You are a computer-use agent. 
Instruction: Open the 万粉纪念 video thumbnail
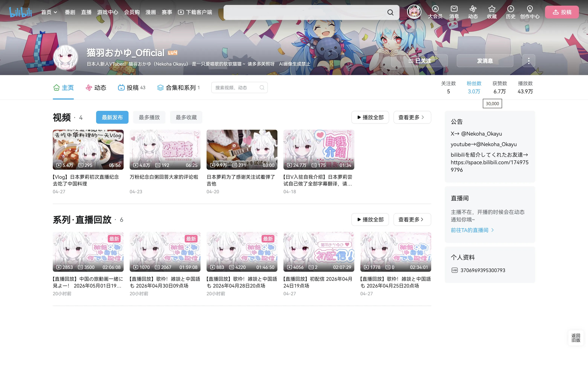[x=165, y=150]
